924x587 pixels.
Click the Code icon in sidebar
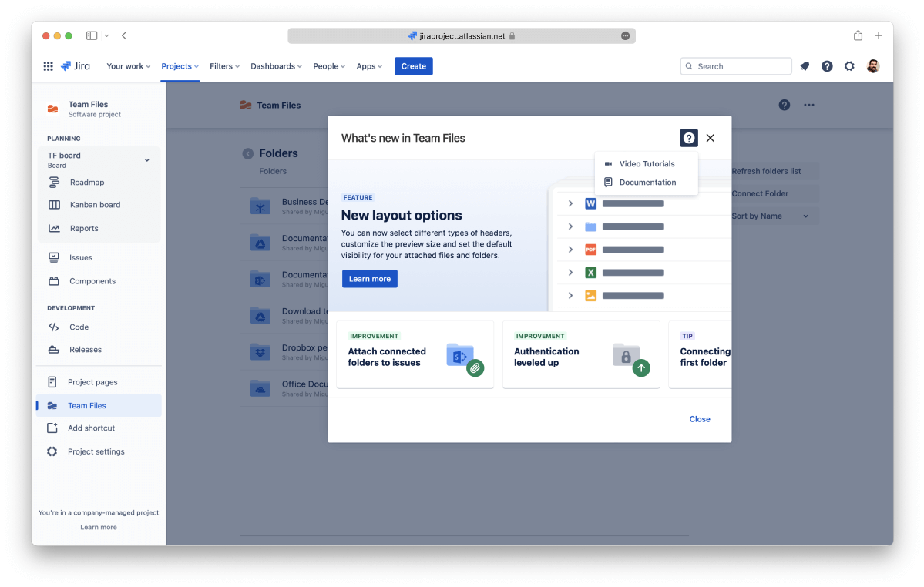coord(54,327)
